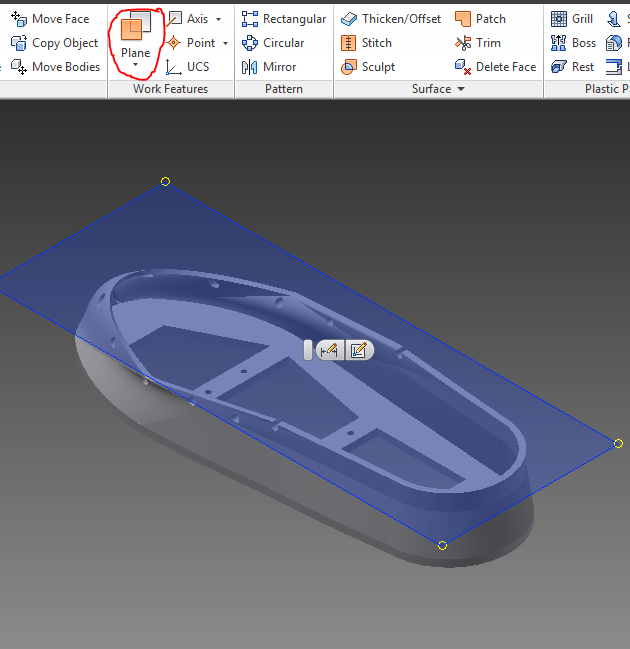
Task: Choose the Move Bodies tool
Action: click(55, 67)
